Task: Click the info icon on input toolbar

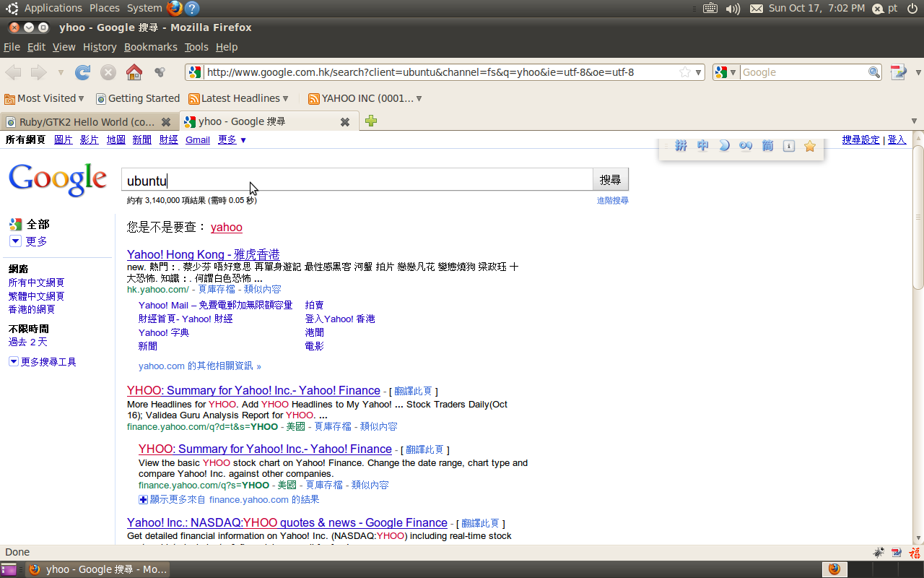Action: coord(789,146)
